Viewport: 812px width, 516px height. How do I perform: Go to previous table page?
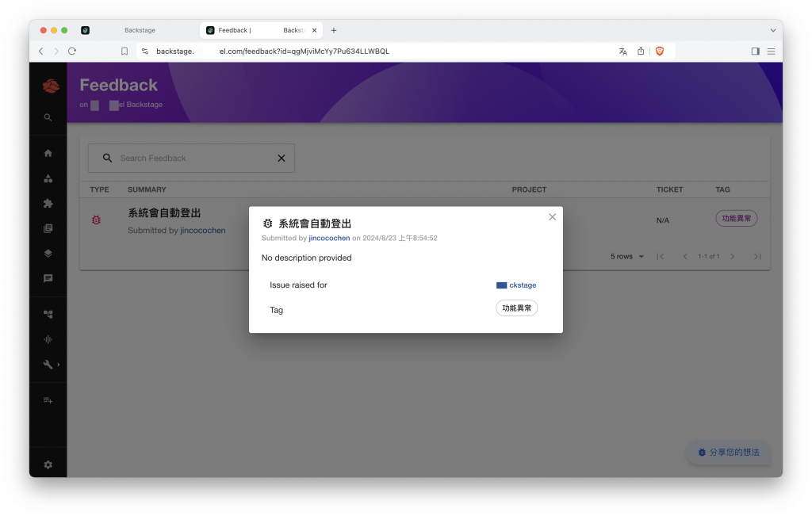685,256
